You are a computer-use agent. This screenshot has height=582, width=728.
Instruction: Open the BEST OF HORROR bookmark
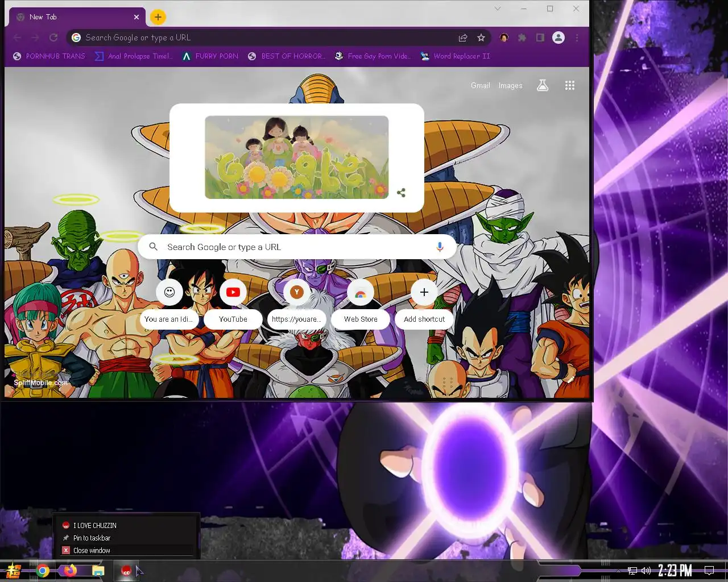tap(287, 56)
